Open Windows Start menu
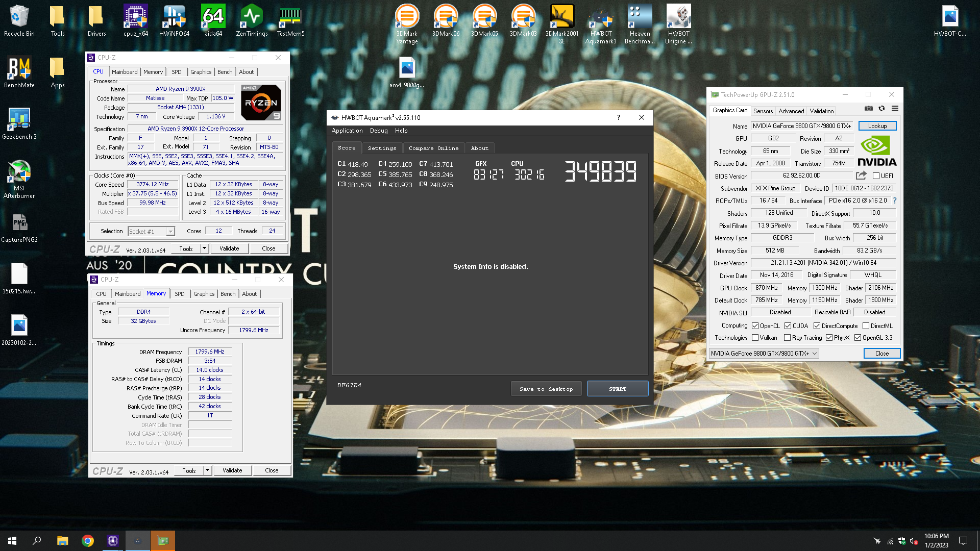The image size is (980, 551). tap(12, 541)
